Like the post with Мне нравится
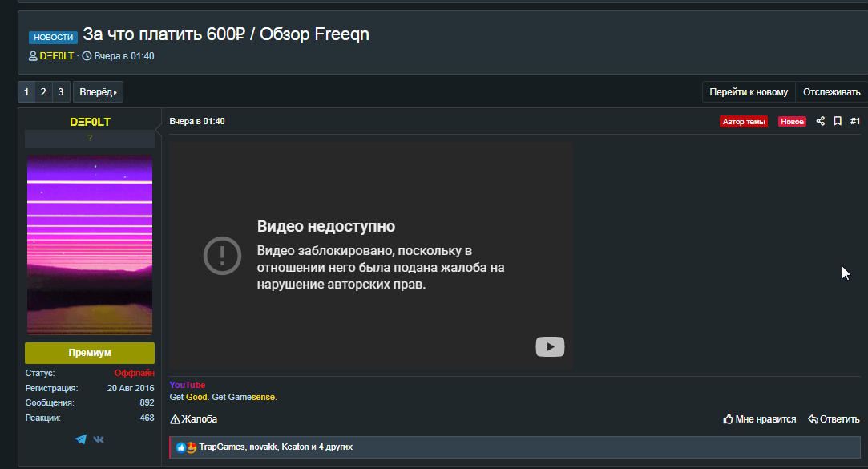Screen dimensions: 868x469 pos(760,419)
